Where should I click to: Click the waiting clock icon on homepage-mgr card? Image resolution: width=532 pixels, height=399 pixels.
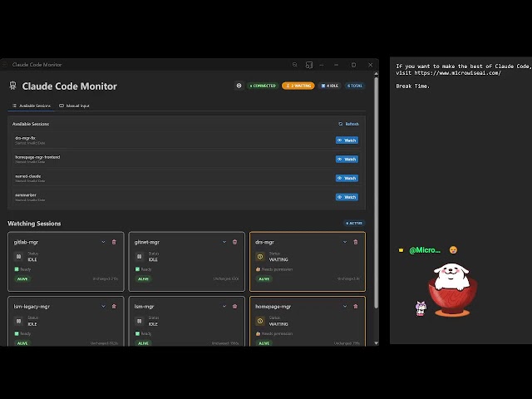pyautogui.click(x=260, y=321)
